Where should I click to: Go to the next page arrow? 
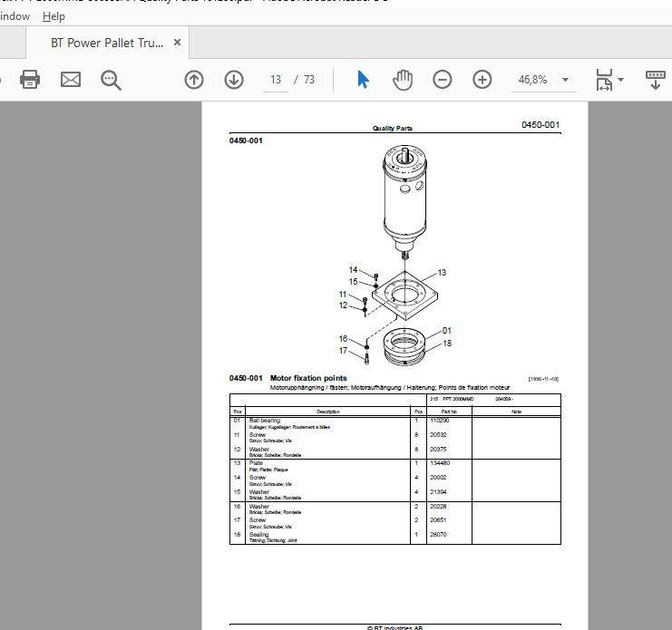point(234,80)
